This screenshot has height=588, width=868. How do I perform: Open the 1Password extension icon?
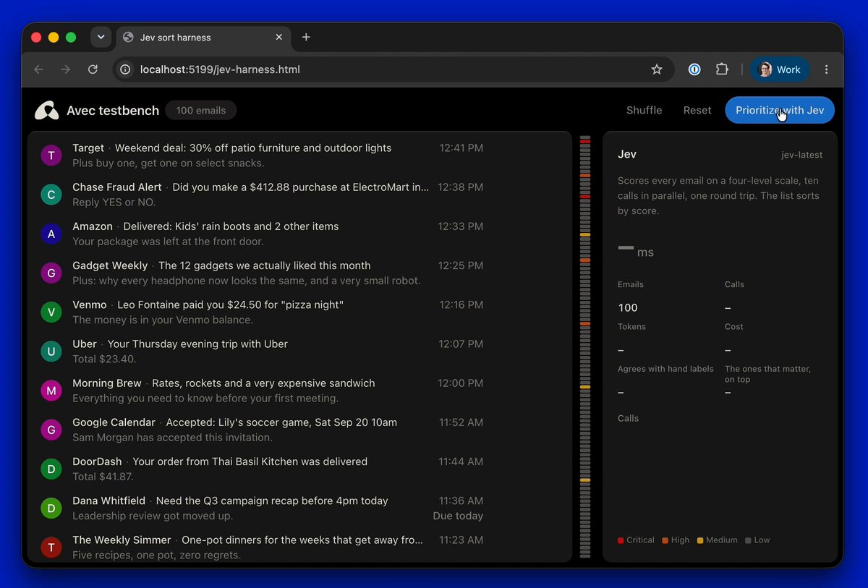pyautogui.click(x=694, y=69)
